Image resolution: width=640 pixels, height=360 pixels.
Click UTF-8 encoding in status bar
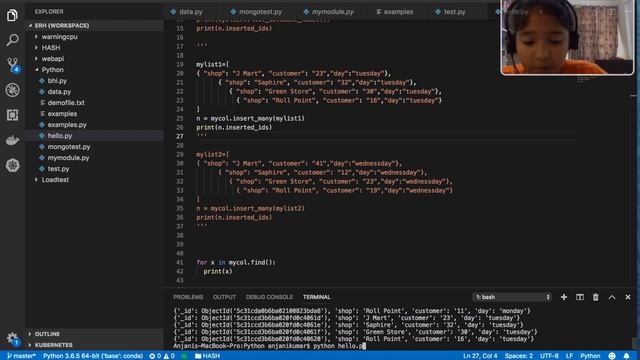tap(549, 356)
